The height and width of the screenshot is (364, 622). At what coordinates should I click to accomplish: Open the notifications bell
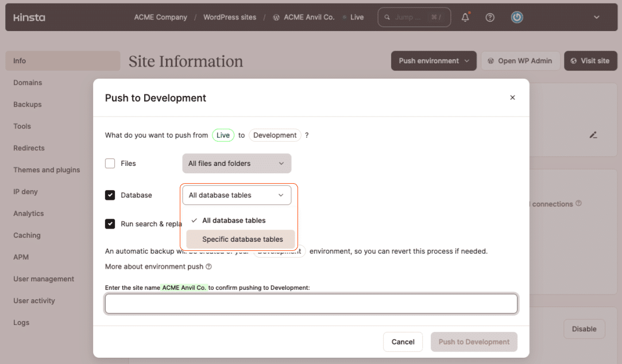point(465,17)
